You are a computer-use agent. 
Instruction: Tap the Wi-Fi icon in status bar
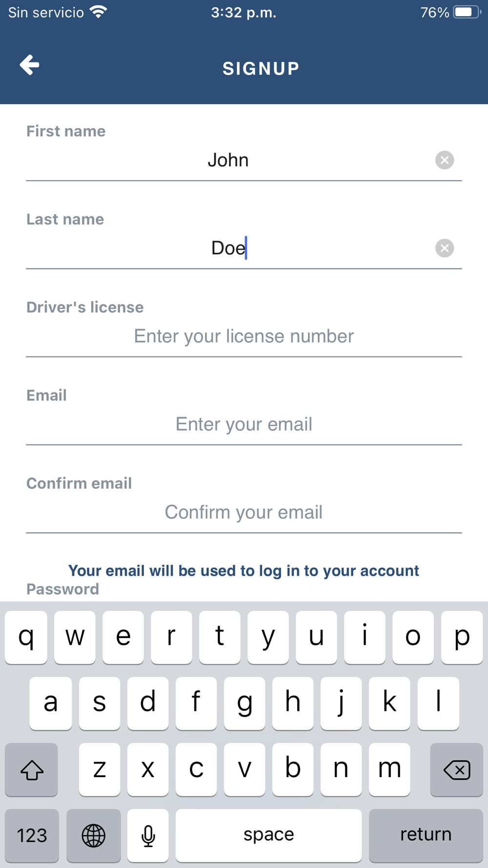tap(99, 12)
